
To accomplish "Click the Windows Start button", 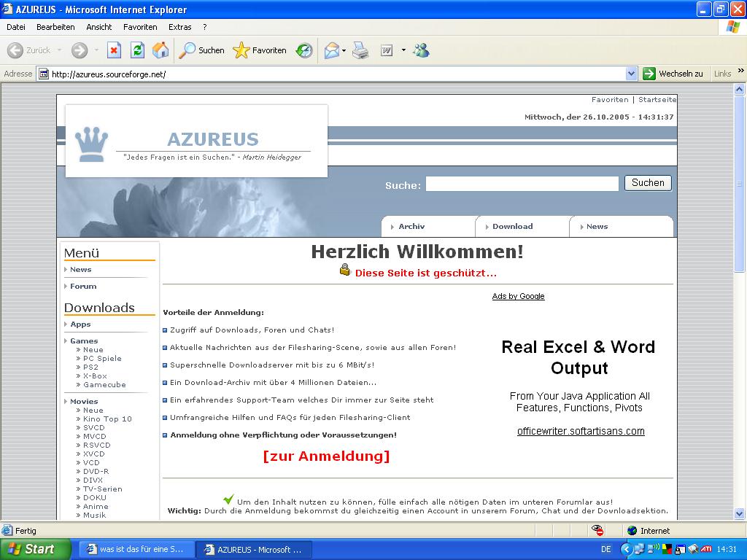I will (35, 549).
